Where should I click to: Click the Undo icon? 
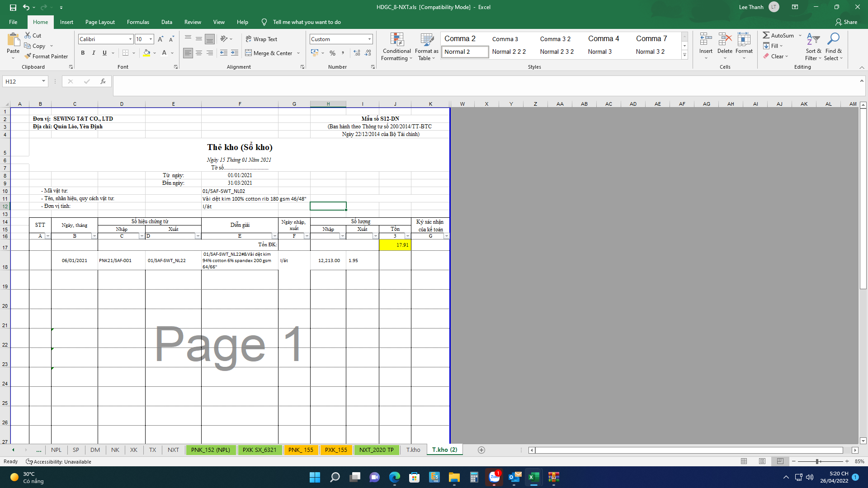26,7
